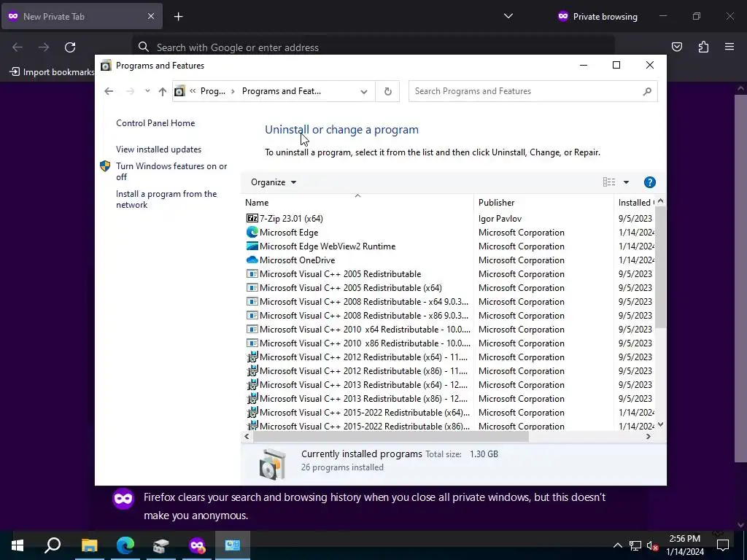Screen dimensions: 747x560
Task: Click the breadcrumb overflow chevrons
Action: (x=193, y=91)
